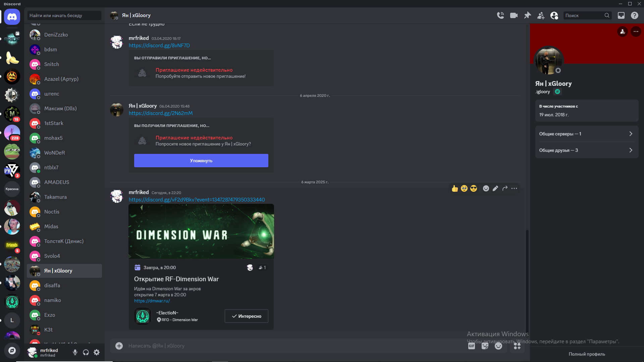Open DM with Noctis
Screen dimensions: 644x362
pyautogui.click(x=64, y=212)
